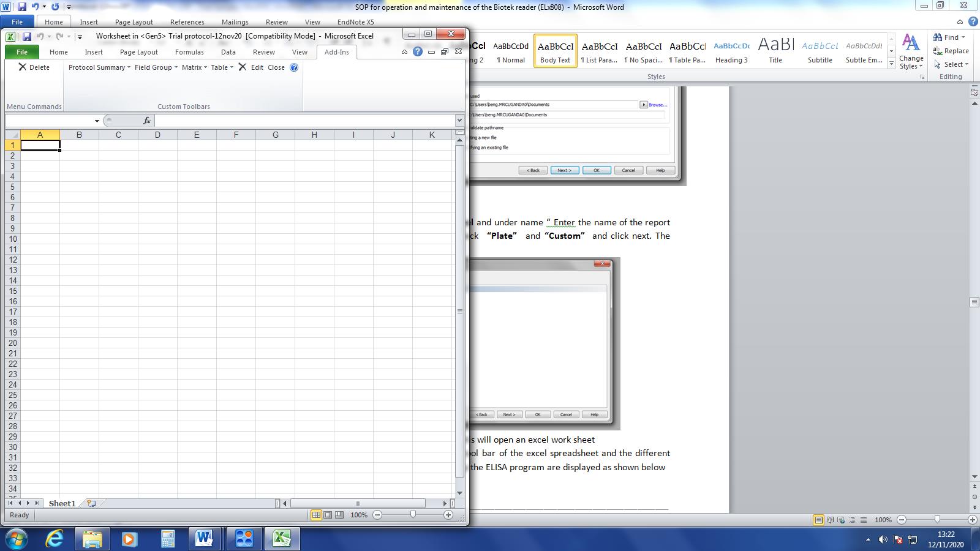This screenshot has height=551, width=980.
Task: Click Excel zoom out minus button
Action: [x=377, y=515]
